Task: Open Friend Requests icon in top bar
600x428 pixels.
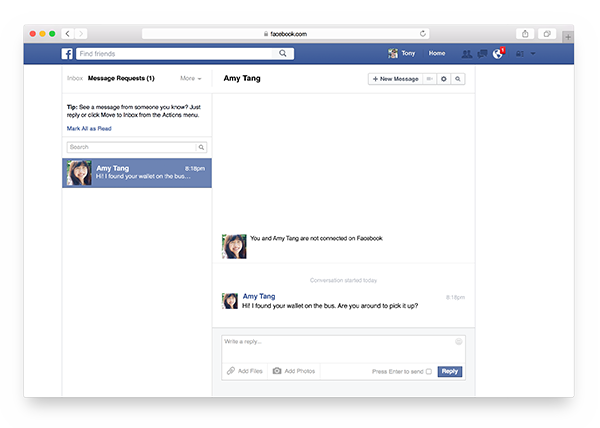Action: [467, 54]
